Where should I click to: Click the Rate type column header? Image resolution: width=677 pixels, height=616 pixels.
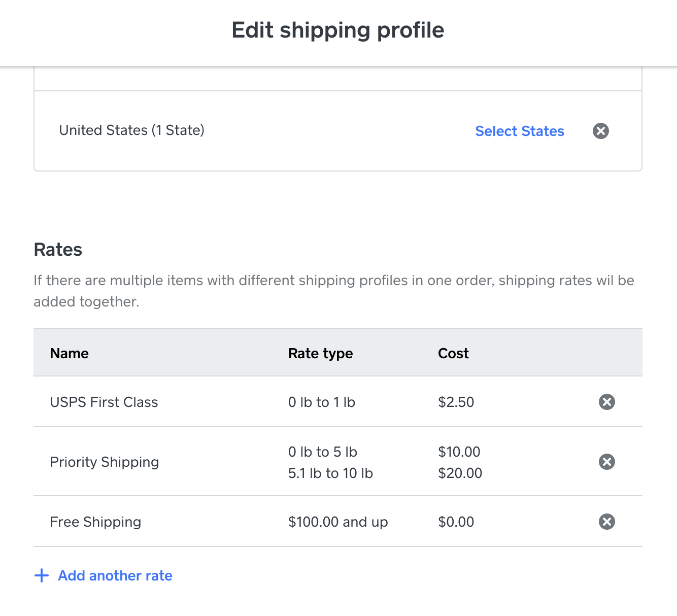pos(320,353)
